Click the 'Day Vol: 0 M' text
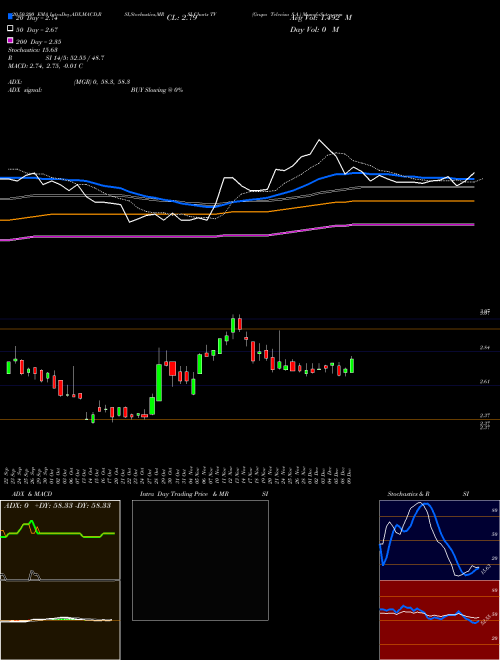The width and height of the screenshot is (500, 660). pyautogui.click(x=314, y=30)
